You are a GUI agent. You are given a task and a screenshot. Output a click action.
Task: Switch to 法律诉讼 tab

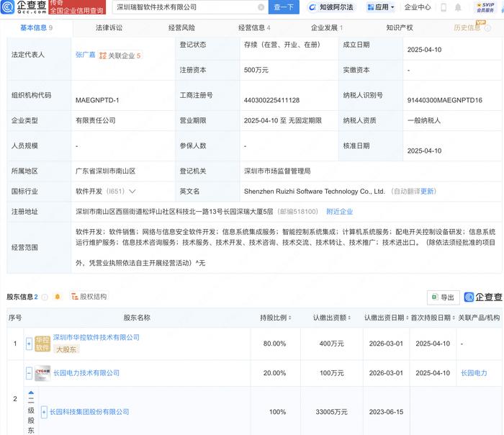point(109,28)
